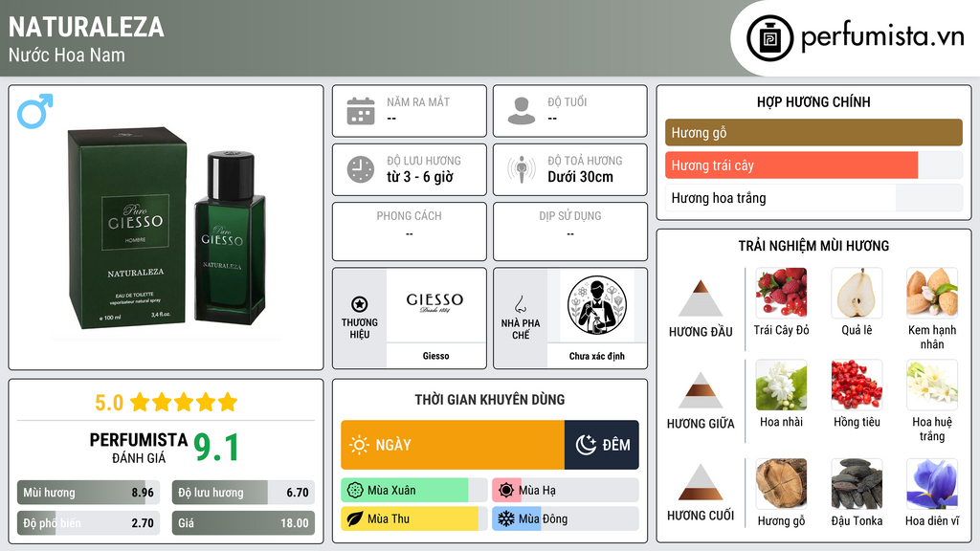Open the Hồng tiêu note image
The height and width of the screenshot is (551, 980).
857,385
